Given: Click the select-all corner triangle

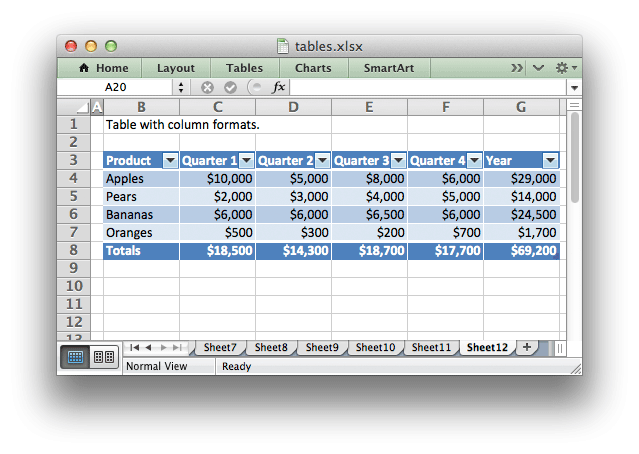Looking at the screenshot, I should pyautogui.click(x=83, y=107).
